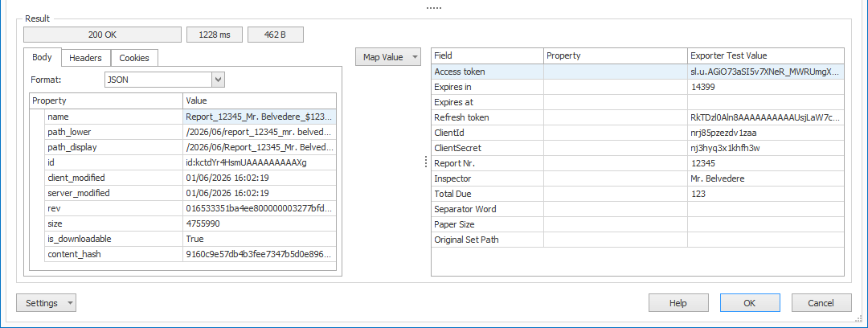This screenshot has width=868, height=328.
Task: Click the Property cell for Access token
Action: pos(616,72)
